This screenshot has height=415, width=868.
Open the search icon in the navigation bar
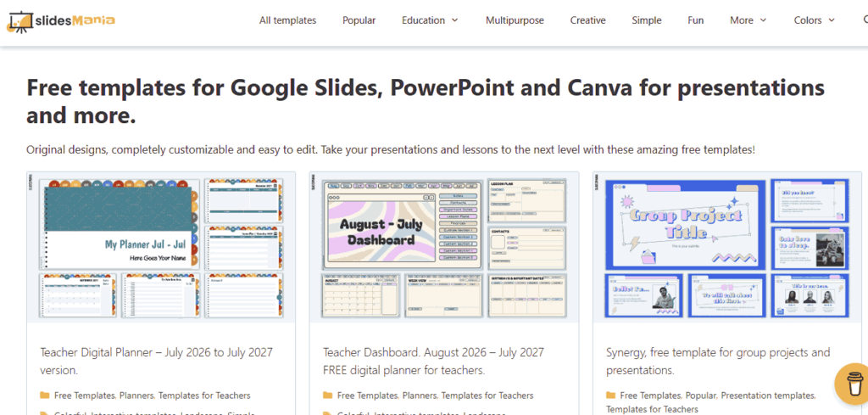(x=865, y=20)
